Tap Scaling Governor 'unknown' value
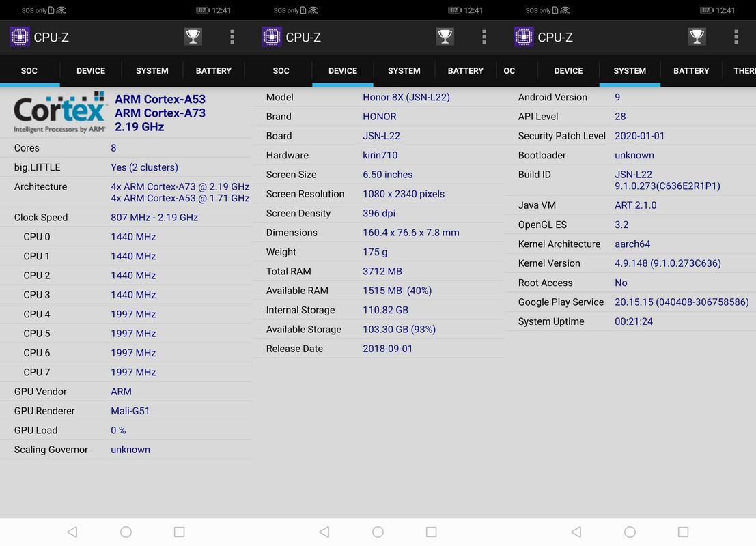Image resolution: width=756 pixels, height=546 pixels. pyautogui.click(x=130, y=450)
